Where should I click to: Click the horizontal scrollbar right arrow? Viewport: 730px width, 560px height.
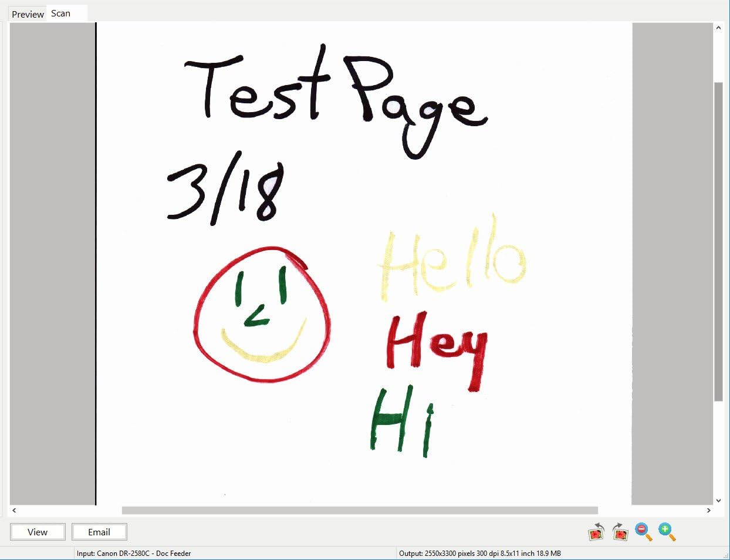[708, 511]
